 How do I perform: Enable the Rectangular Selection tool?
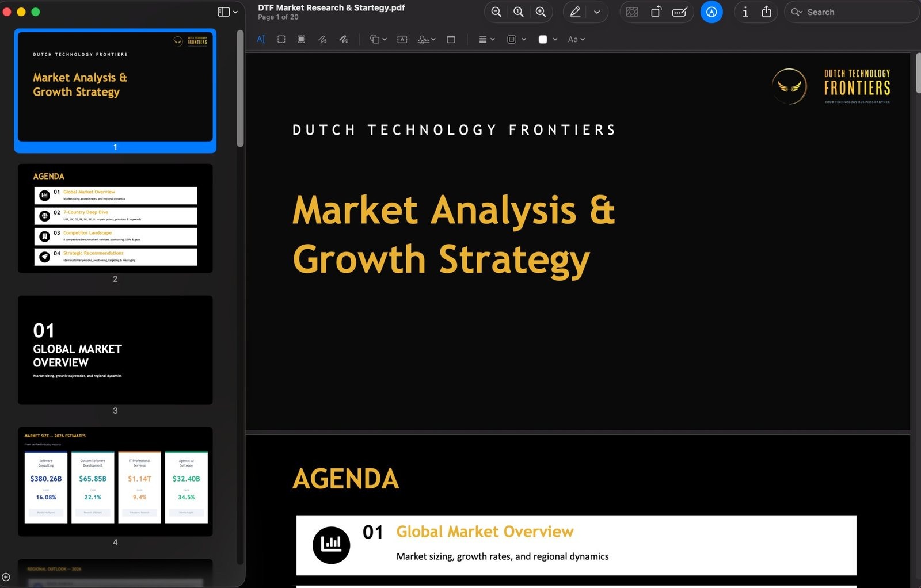pos(281,39)
